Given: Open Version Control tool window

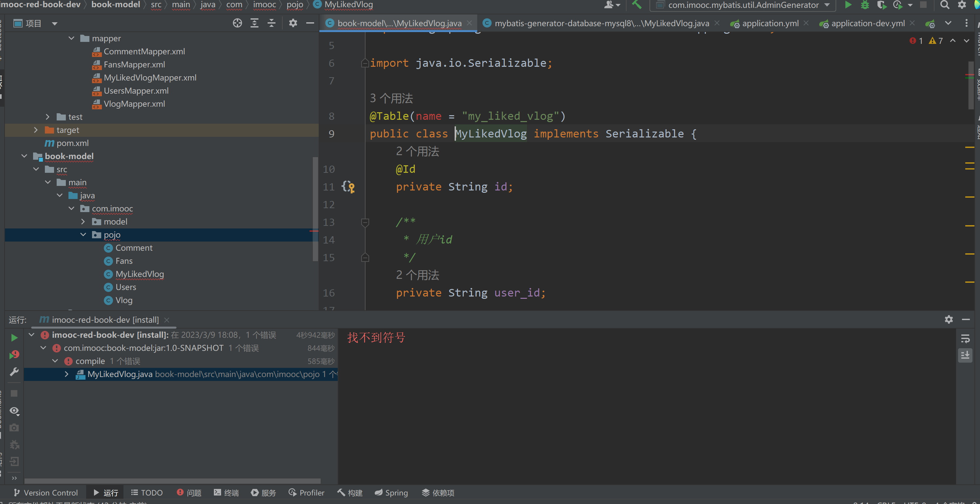Looking at the screenshot, I should [x=46, y=493].
